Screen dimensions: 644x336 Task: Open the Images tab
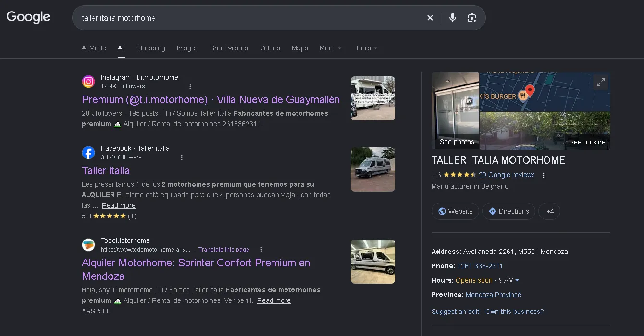tap(187, 48)
